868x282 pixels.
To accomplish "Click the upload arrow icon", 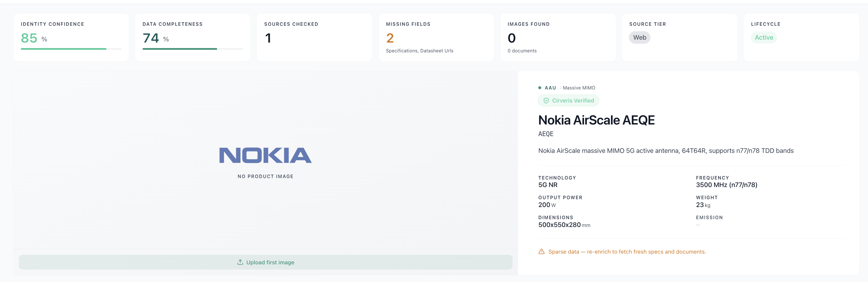I will [240, 262].
